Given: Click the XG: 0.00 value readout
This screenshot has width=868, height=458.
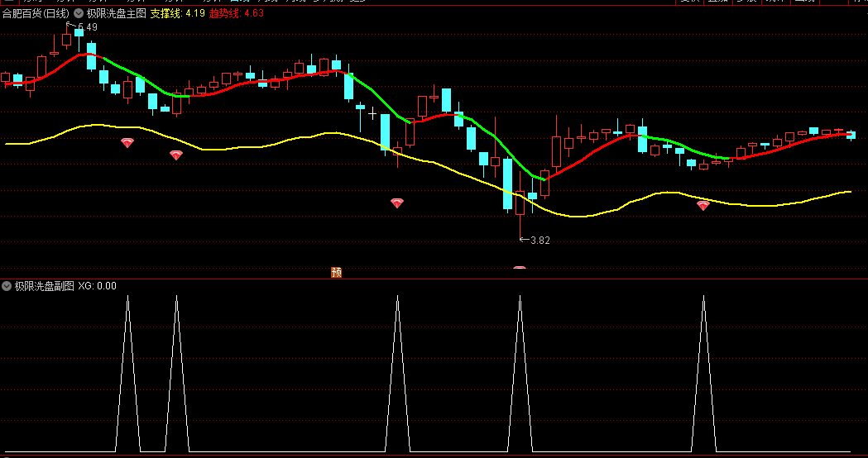Looking at the screenshot, I should (98, 286).
